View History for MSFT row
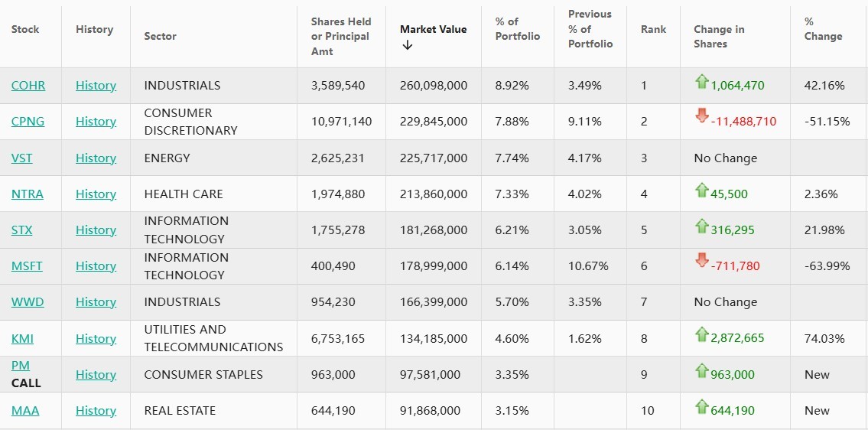The image size is (868, 430). click(96, 266)
